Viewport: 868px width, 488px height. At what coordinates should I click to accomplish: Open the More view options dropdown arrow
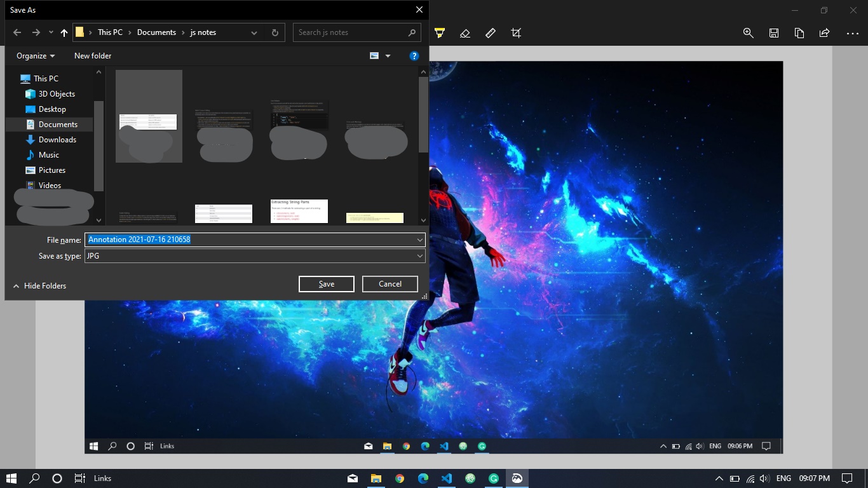(388, 56)
